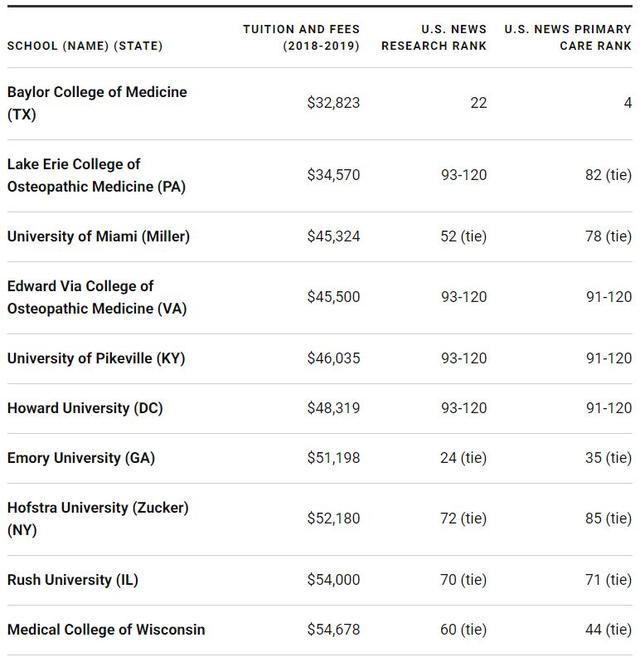Image resolution: width=640 pixels, height=662 pixels.
Task: Select Baylor College of Medicine school name
Action: click(97, 103)
